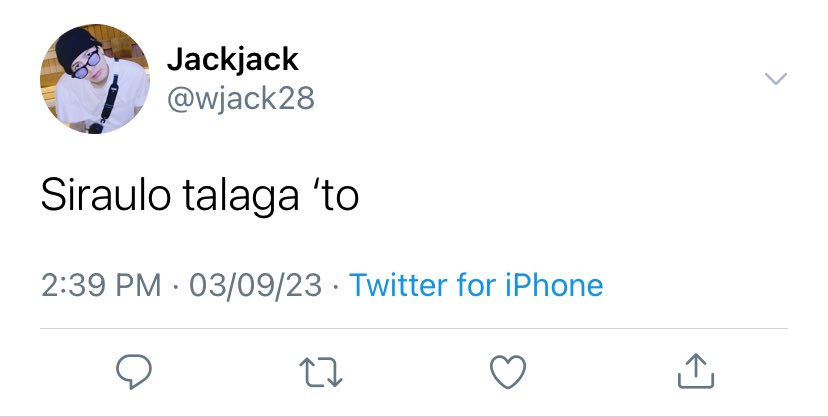Tap the blue-tinted glasses in the avatar
Viewport: 828px width, 417px height.
click(87, 65)
